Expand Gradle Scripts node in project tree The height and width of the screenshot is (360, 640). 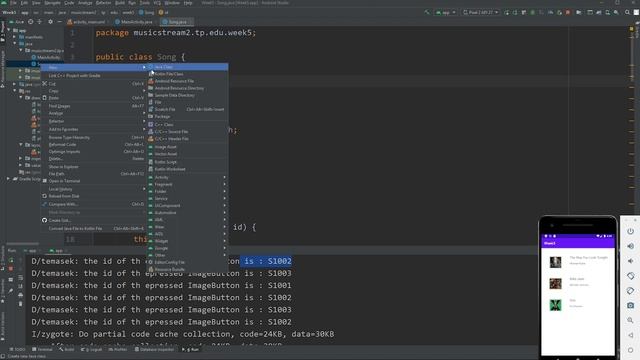click(8, 179)
